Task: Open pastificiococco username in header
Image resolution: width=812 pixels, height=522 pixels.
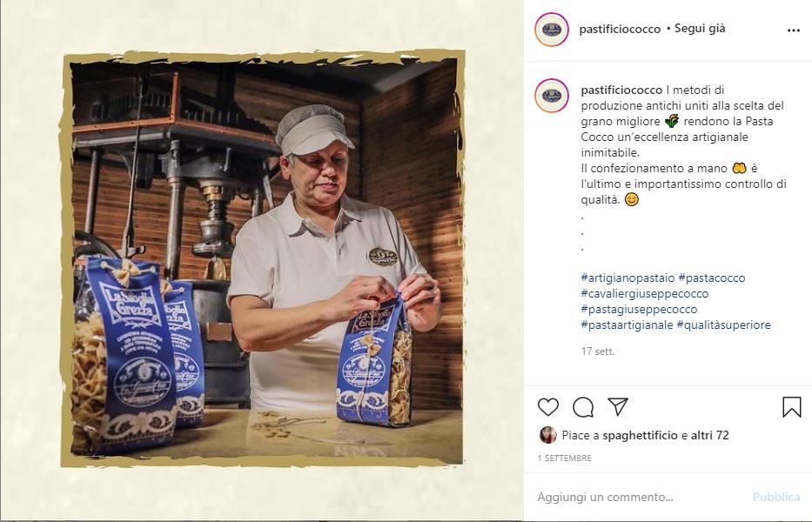Action: pos(620,29)
